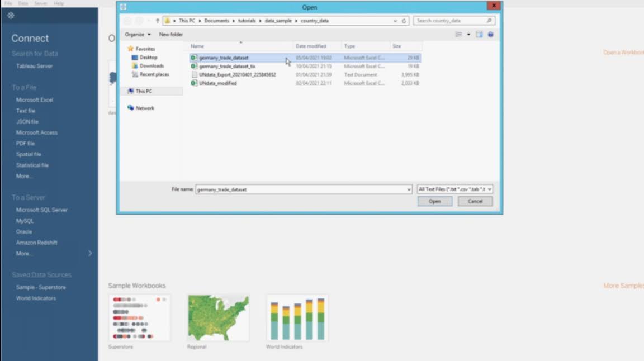Select the UNdata_modified Excel file icon
Image resolution: width=644 pixels, height=361 pixels.
tap(194, 83)
